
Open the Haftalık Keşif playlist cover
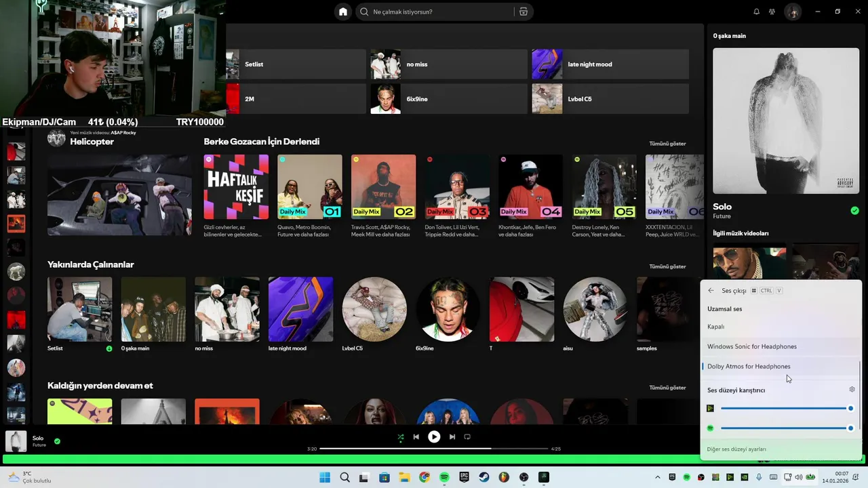[x=236, y=187]
